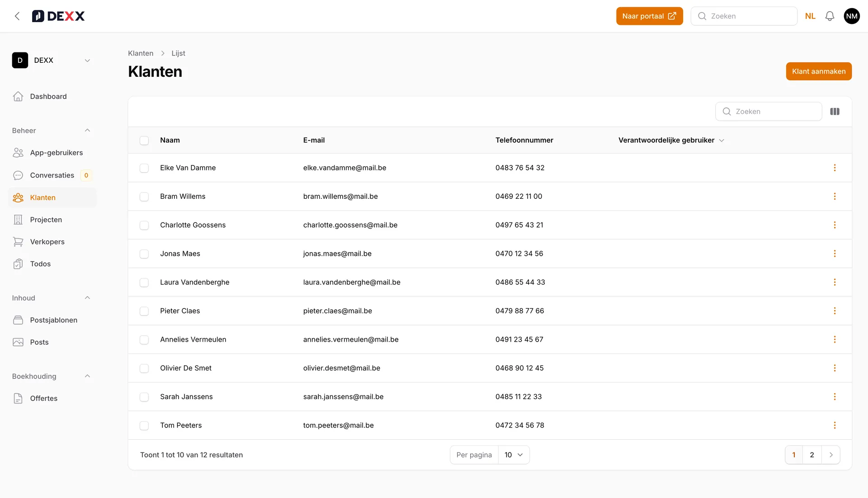The width and height of the screenshot is (868, 498).
Task: Open Offertes menu item
Action: (43, 399)
